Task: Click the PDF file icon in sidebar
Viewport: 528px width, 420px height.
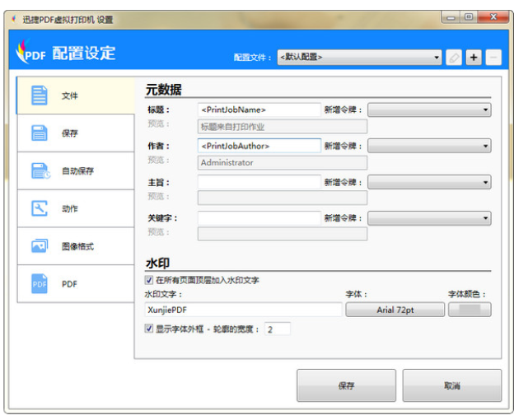Action: [x=40, y=283]
